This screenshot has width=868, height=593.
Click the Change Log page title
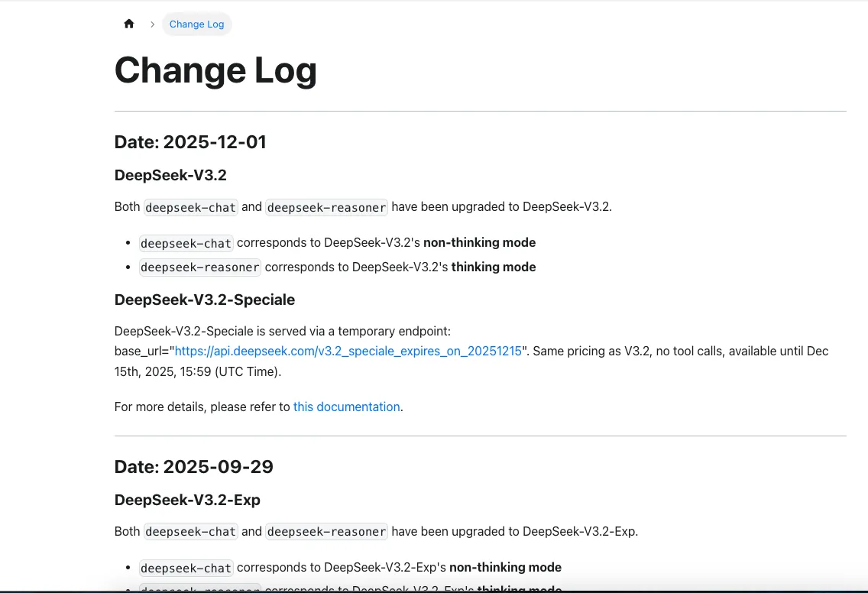coord(215,70)
